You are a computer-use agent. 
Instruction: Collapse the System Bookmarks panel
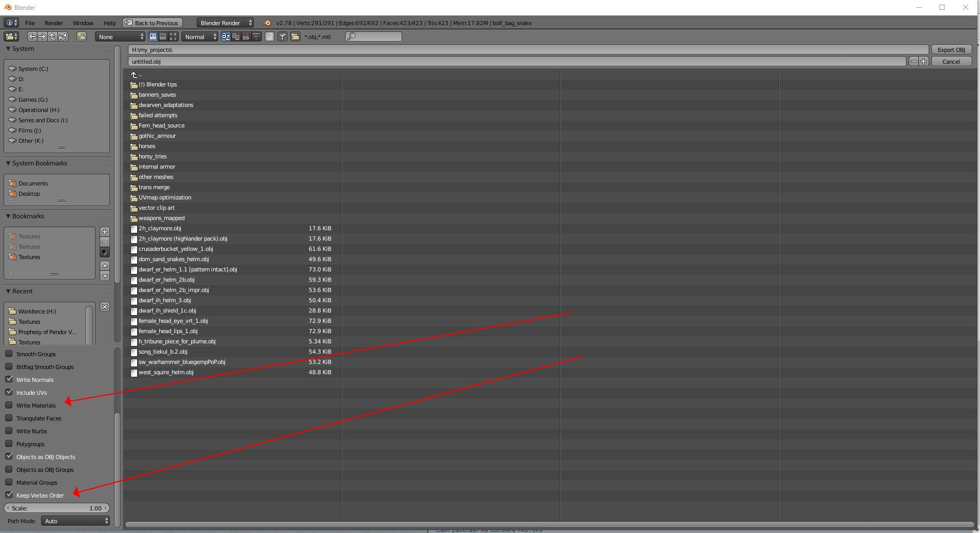click(8, 163)
